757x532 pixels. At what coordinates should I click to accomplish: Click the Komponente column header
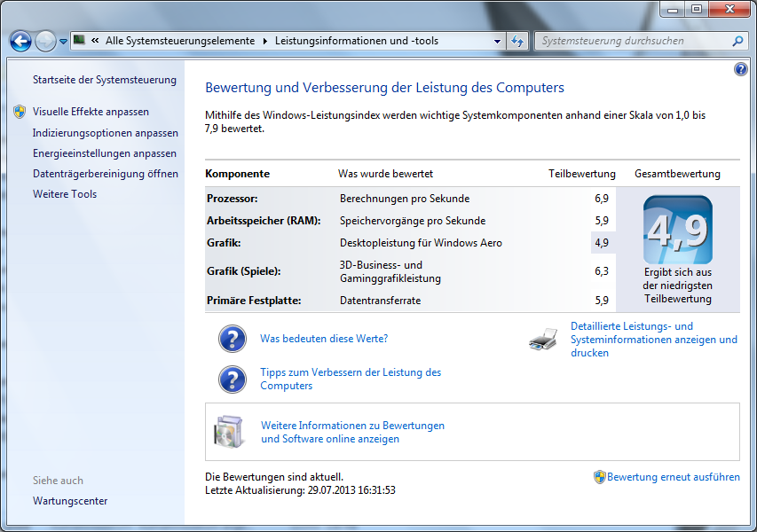(238, 174)
